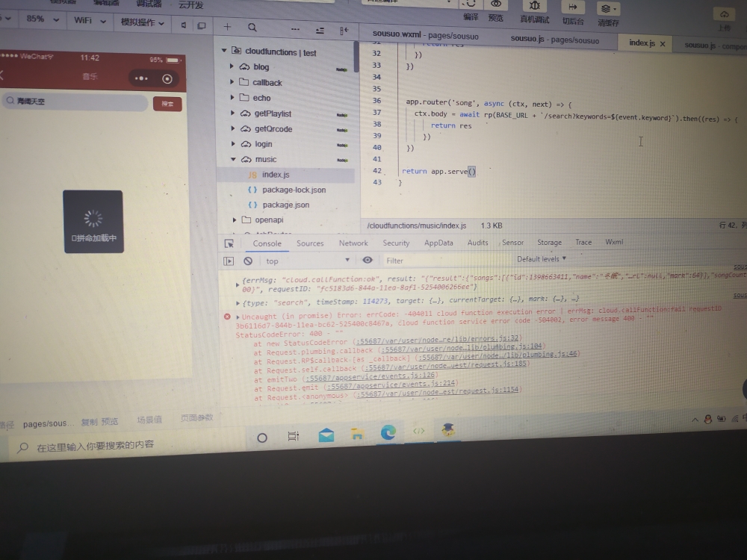This screenshot has height=560, width=747.
Task: Click the compile refresh icon in the toolbar
Action: pyautogui.click(x=470, y=4)
